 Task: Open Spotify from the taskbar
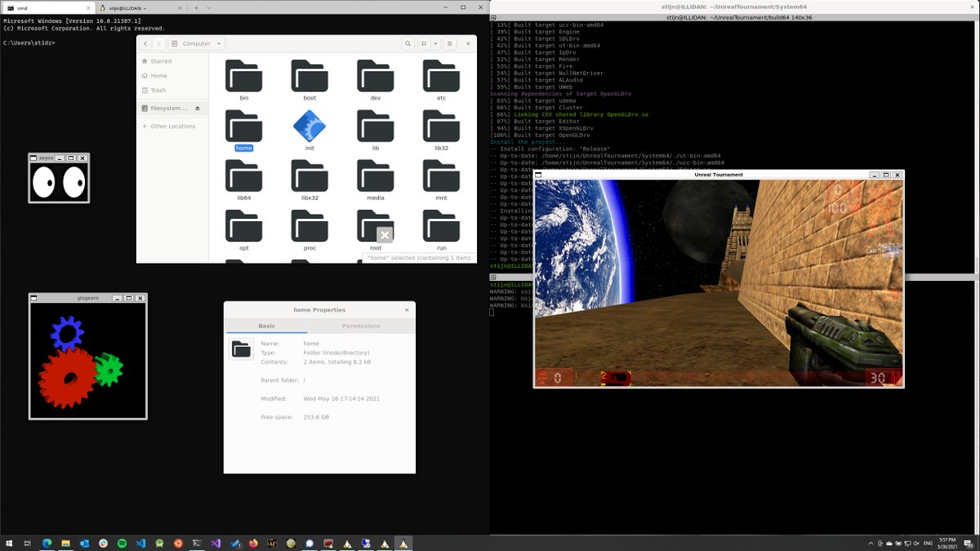coord(122,543)
